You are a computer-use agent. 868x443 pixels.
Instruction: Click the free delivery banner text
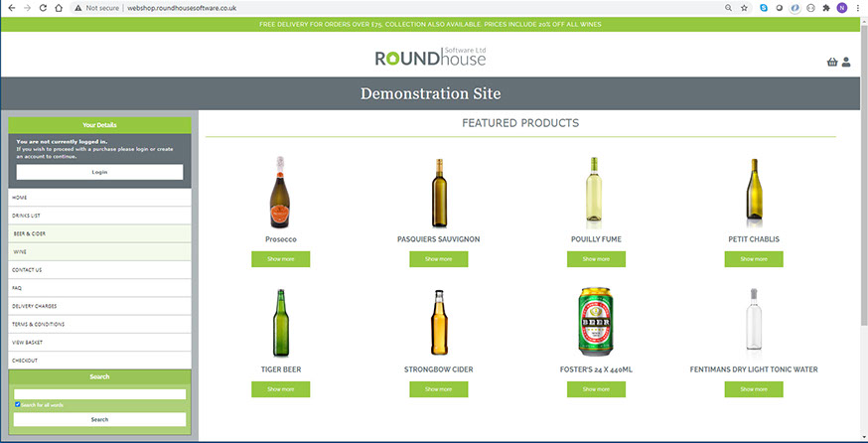click(x=430, y=25)
